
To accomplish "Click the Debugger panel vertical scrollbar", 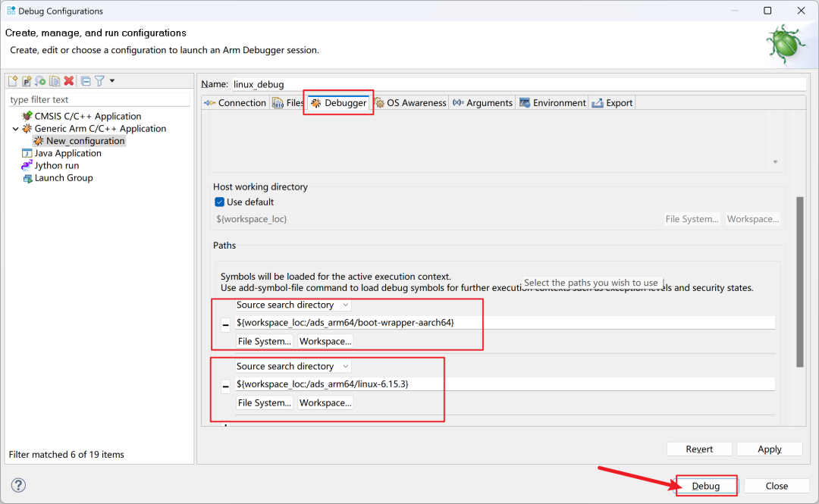I will (x=799, y=280).
